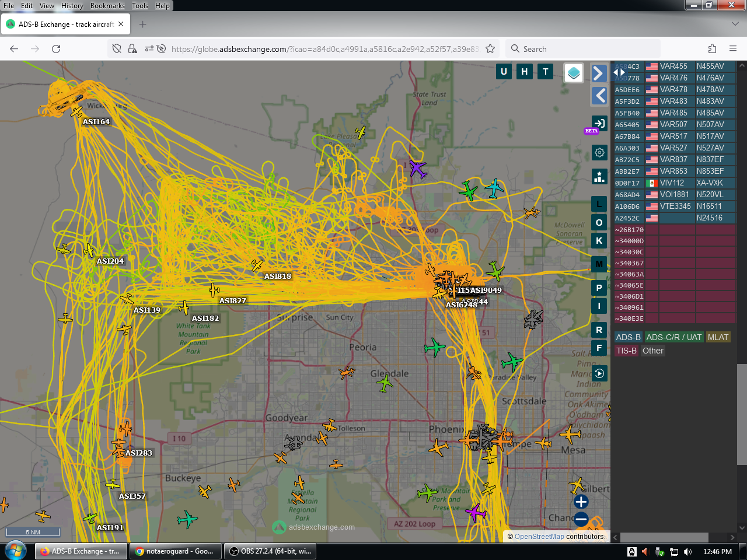
Task: Toggle the U map filter button
Action: [x=504, y=71]
